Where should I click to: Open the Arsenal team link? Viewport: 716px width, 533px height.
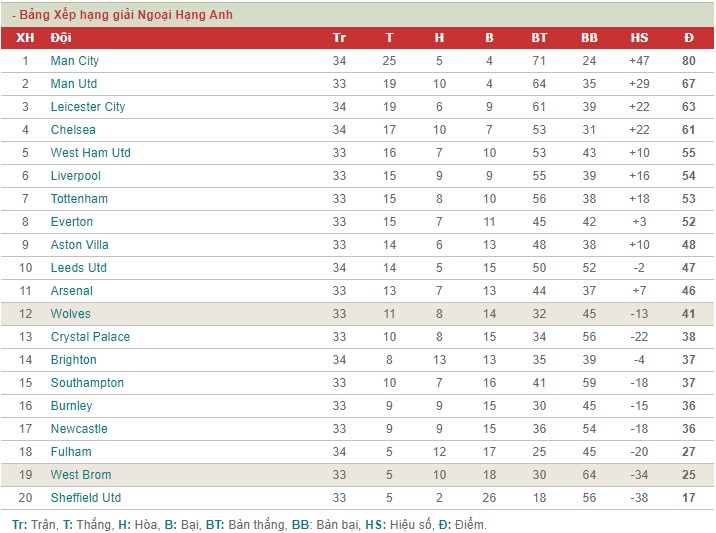[72, 290]
